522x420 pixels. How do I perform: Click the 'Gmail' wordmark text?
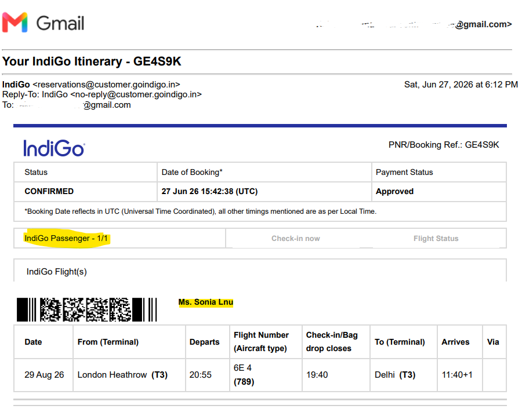[x=60, y=23]
